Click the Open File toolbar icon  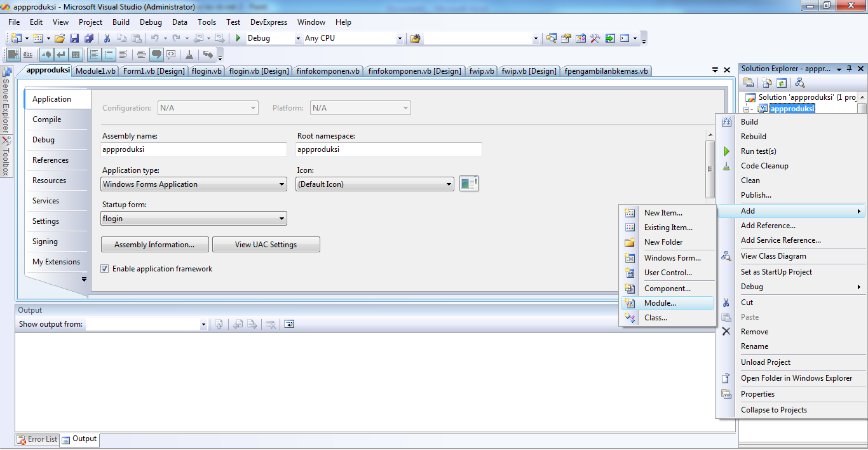60,38
